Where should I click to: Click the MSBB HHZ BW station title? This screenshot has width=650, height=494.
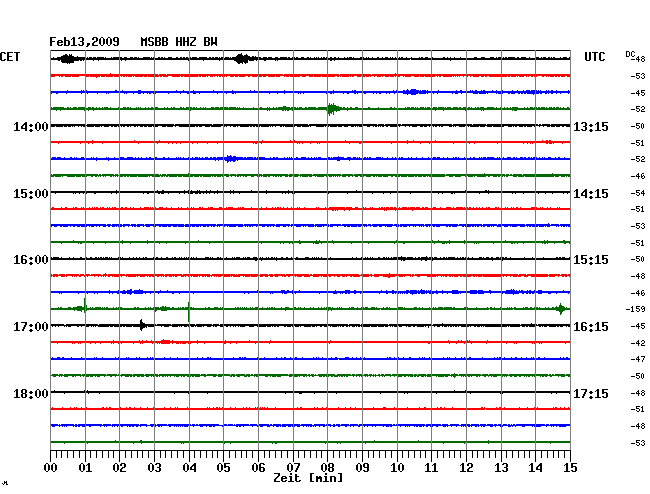[x=179, y=42]
